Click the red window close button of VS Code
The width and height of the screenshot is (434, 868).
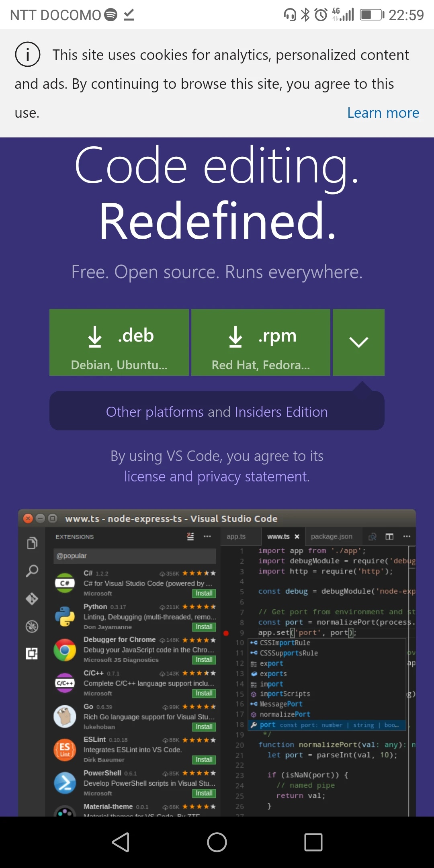(28, 518)
